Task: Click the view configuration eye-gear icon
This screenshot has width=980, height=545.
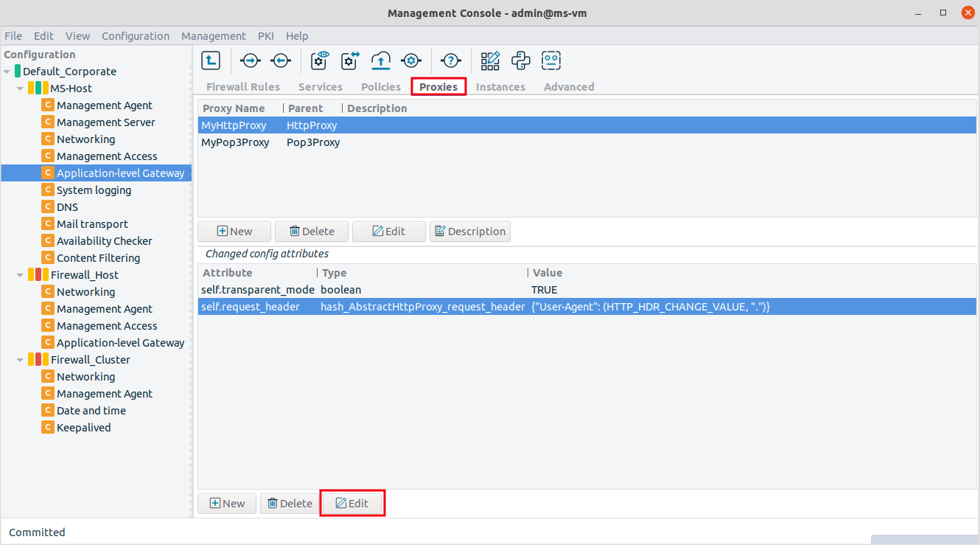Action: click(320, 60)
